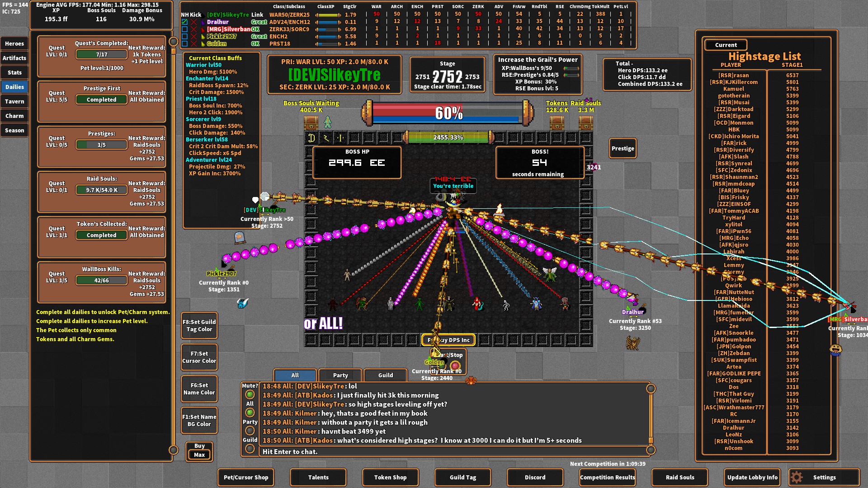868x488 pixels.
Task: Open the Heroes panel from the left sidebar
Action: point(14,43)
